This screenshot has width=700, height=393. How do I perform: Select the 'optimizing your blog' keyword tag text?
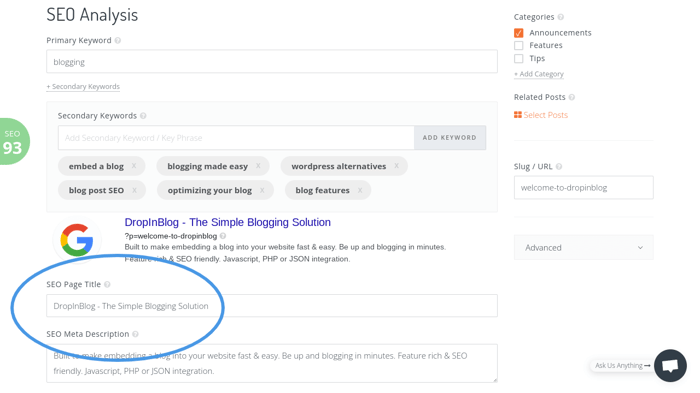point(210,190)
